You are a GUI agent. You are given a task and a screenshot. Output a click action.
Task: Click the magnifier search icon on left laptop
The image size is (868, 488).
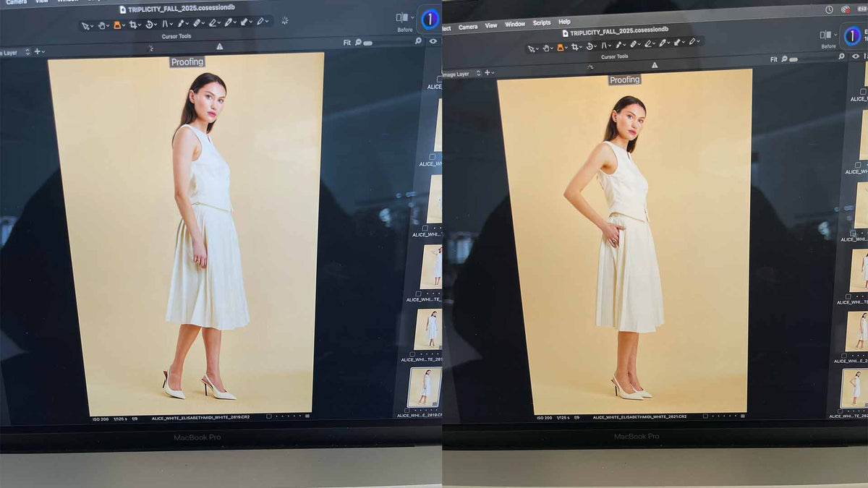coord(418,40)
